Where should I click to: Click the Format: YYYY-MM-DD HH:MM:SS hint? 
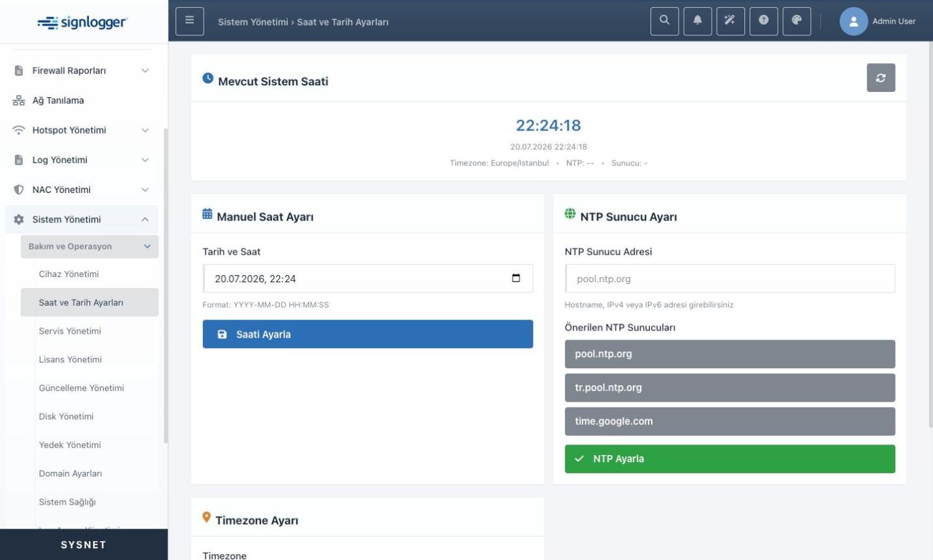point(266,304)
